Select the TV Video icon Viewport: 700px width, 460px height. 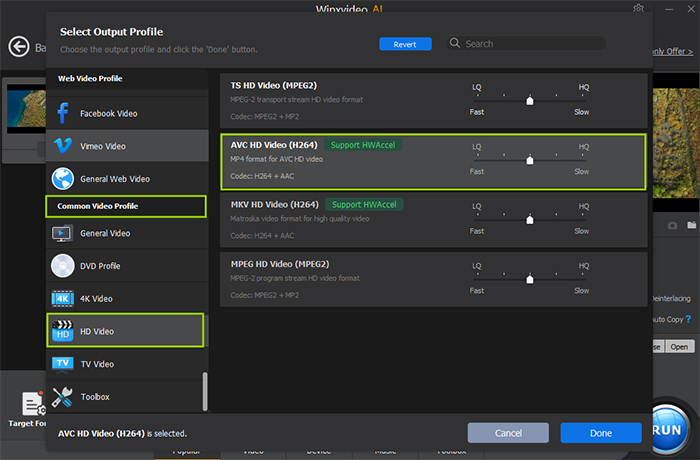pyautogui.click(x=62, y=364)
